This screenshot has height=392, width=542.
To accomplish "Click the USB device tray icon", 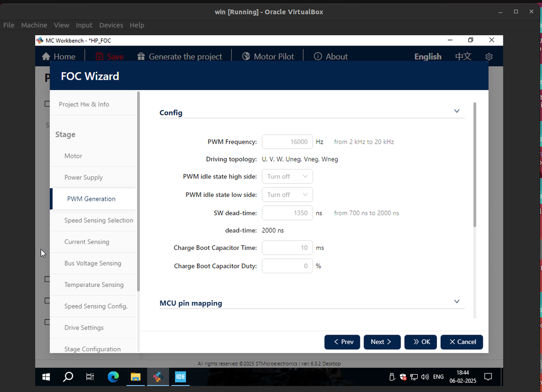I will click(392, 377).
